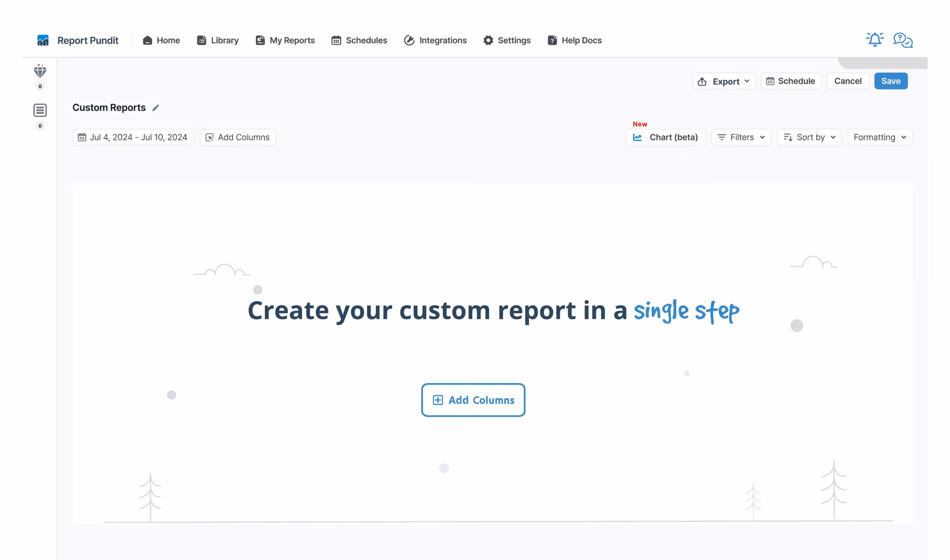950x560 pixels.
Task: Open the help chat bubble icon
Action: pos(903,40)
